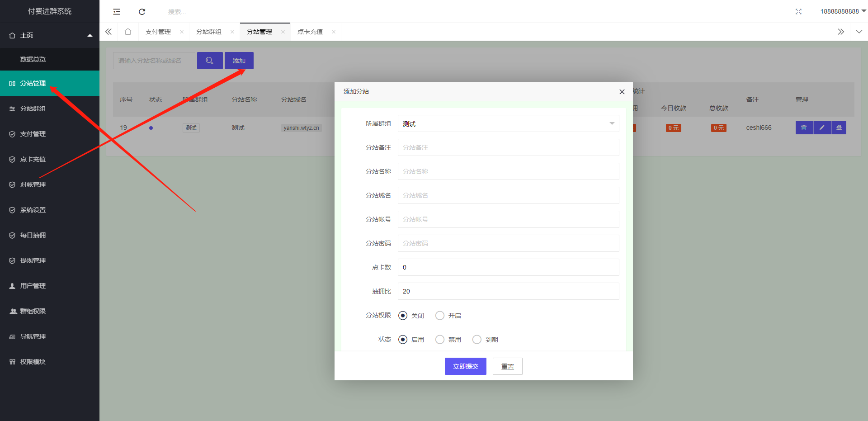Click the home tab icon
The image size is (868, 421).
128,32
